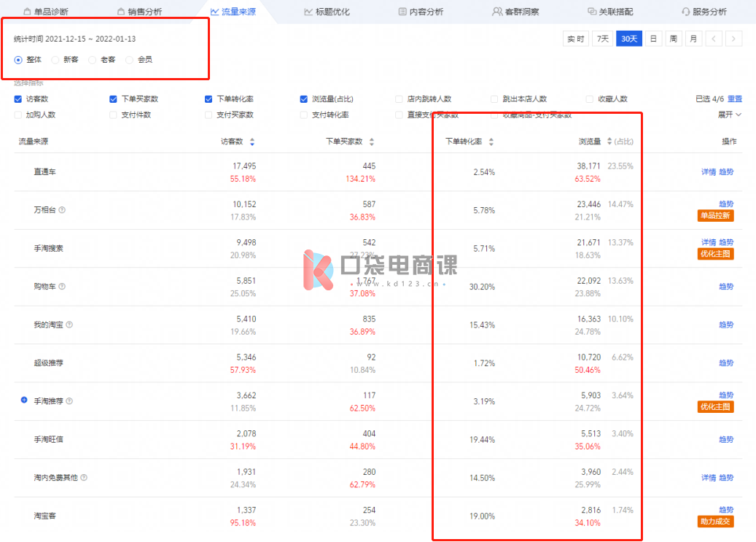Switch to the 标题优化 tab
756x542 pixels.
[327, 12]
